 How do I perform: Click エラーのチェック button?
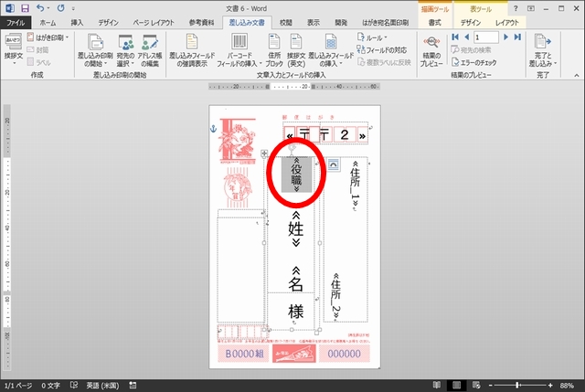(473, 62)
